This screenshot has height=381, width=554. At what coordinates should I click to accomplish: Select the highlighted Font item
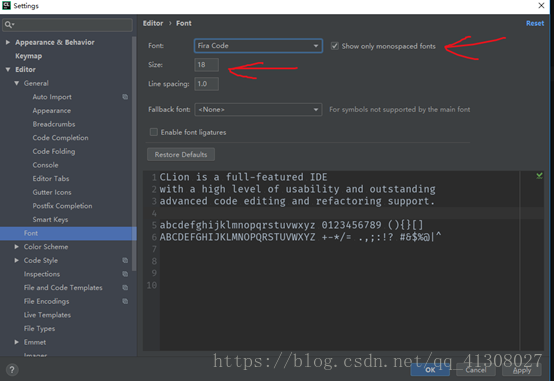point(68,233)
